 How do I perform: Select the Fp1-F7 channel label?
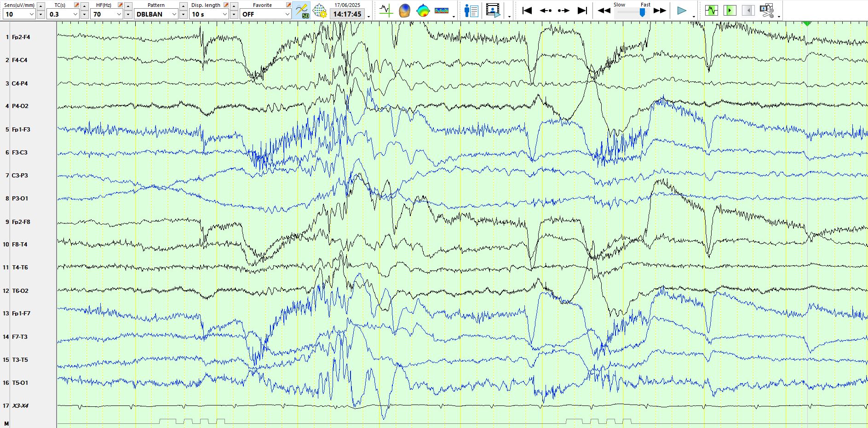click(21, 313)
